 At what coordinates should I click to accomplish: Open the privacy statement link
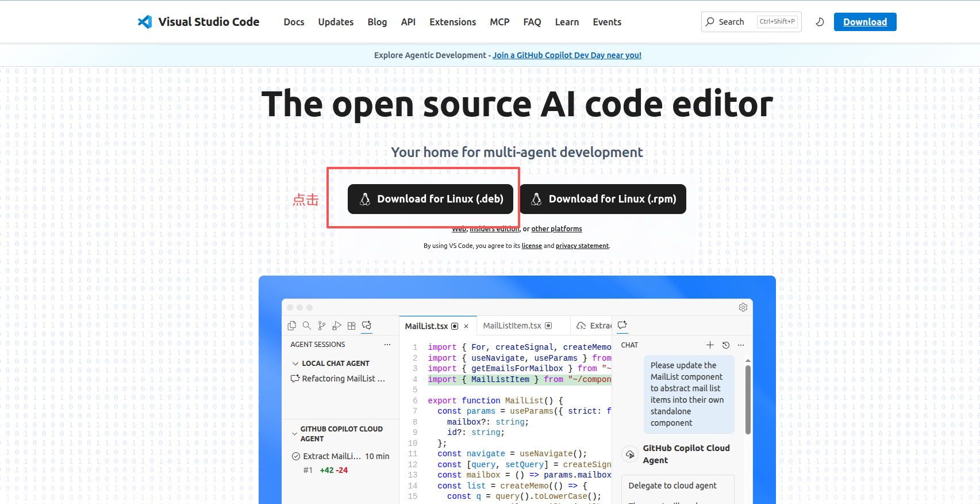[582, 246]
